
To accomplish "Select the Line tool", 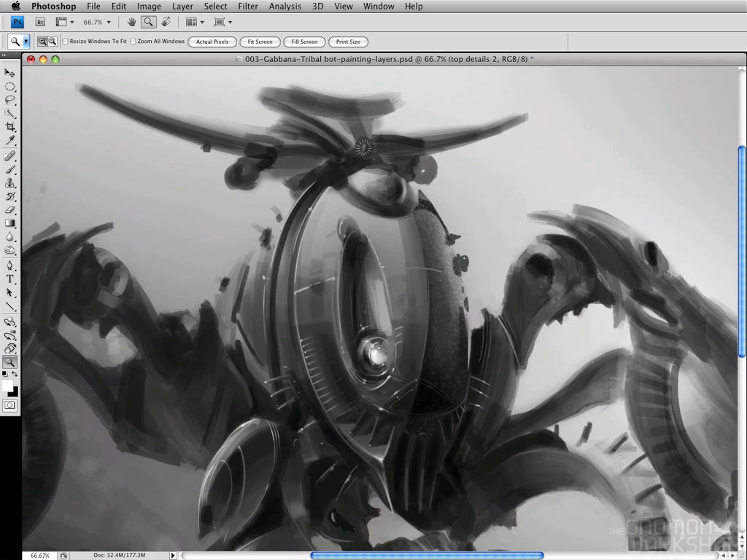I will pos(9,306).
